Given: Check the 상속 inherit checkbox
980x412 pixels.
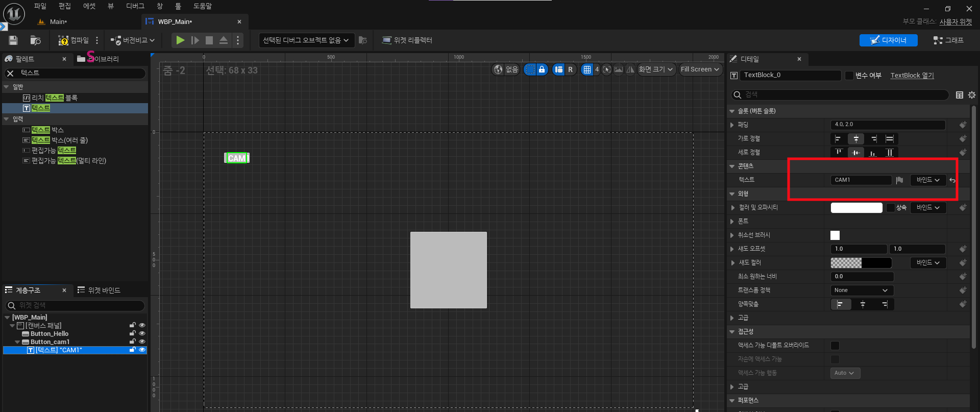Looking at the screenshot, I should 891,208.
